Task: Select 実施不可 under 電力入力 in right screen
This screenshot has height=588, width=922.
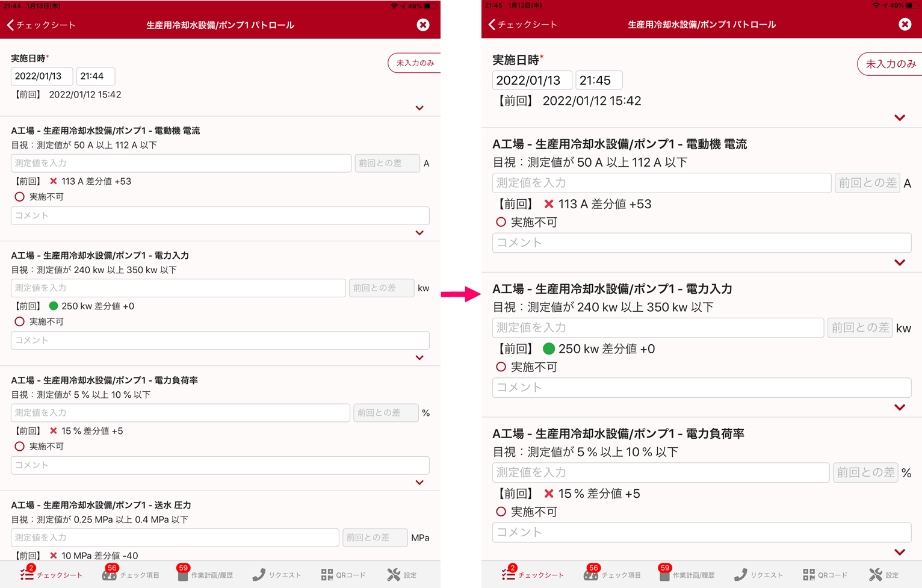Action: 501,367
